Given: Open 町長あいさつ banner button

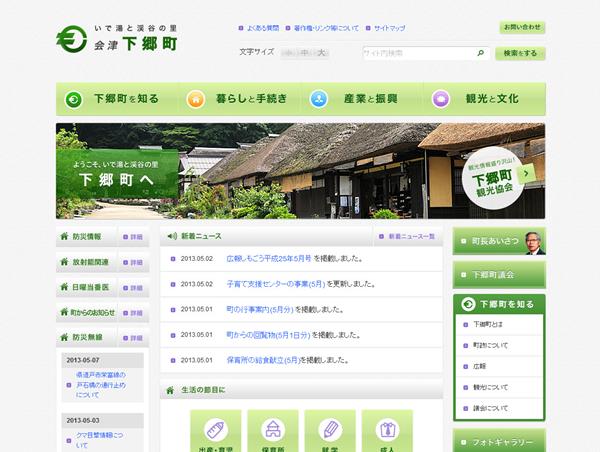Looking at the screenshot, I should click(499, 241).
